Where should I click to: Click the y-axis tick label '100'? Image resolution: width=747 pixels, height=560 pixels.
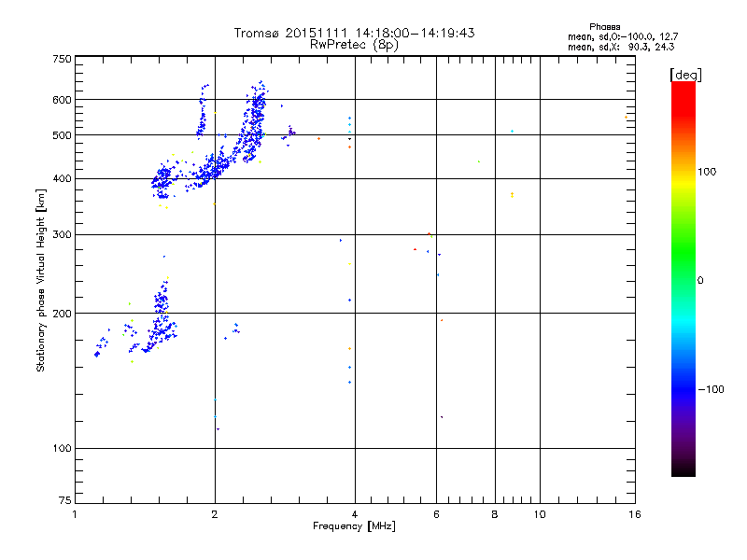coord(62,449)
